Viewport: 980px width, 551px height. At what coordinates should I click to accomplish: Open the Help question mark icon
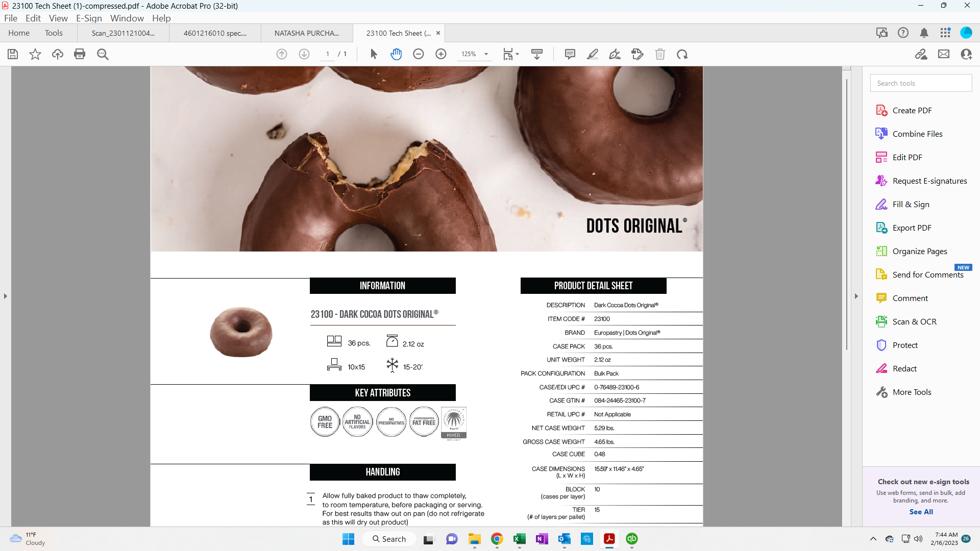point(903,33)
